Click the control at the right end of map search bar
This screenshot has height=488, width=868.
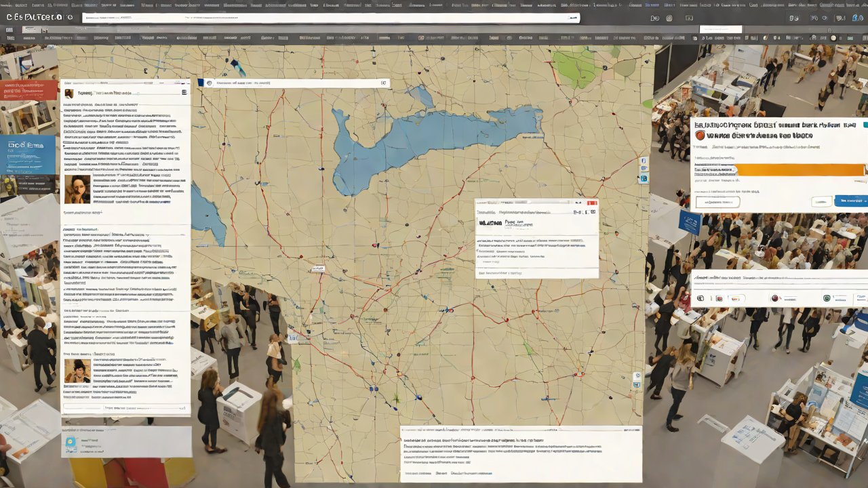pyautogui.click(x=383, y=83)
